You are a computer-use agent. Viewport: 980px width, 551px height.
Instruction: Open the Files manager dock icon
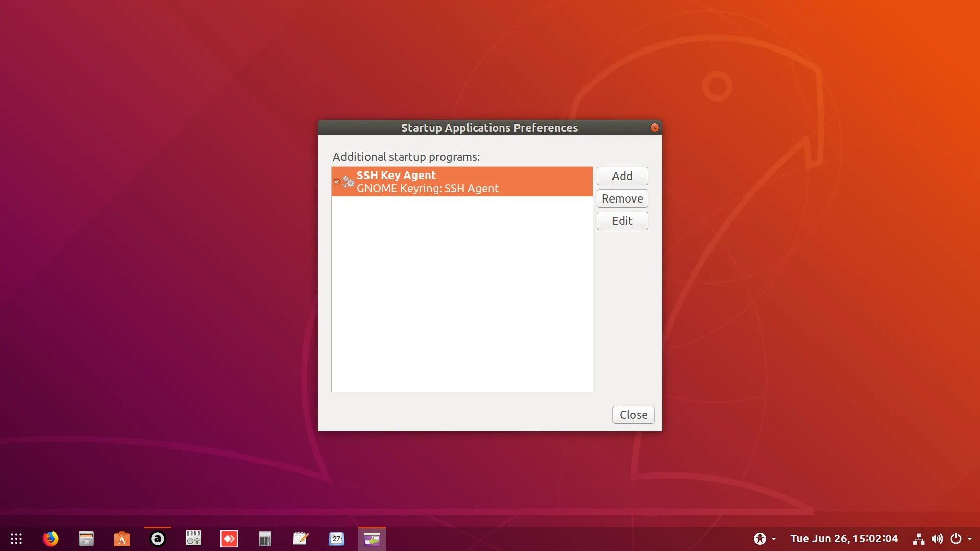86,539
